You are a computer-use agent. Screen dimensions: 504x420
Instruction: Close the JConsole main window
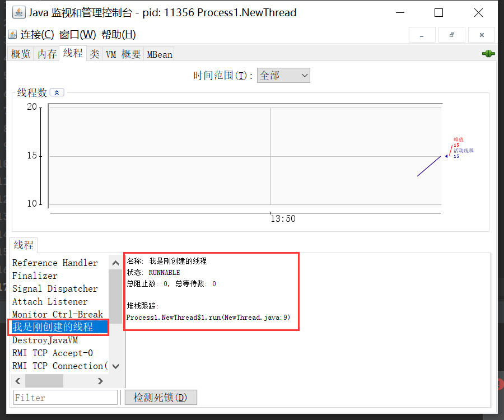(478, 12)
